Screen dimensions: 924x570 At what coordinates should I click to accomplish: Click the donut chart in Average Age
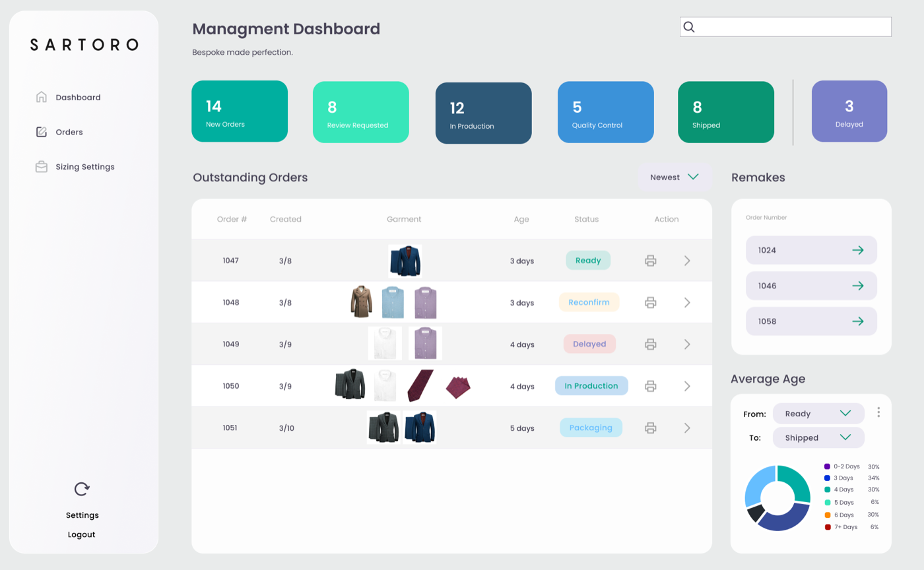tap(777, 498)
